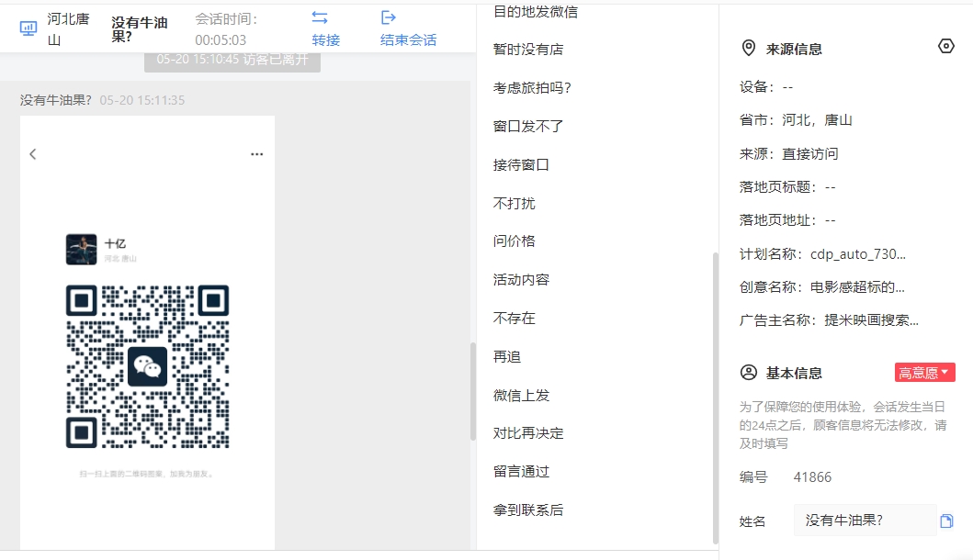Screen dimensions: 973x560
Task: Select quick reply 微信上发
Action: [521, 395]
